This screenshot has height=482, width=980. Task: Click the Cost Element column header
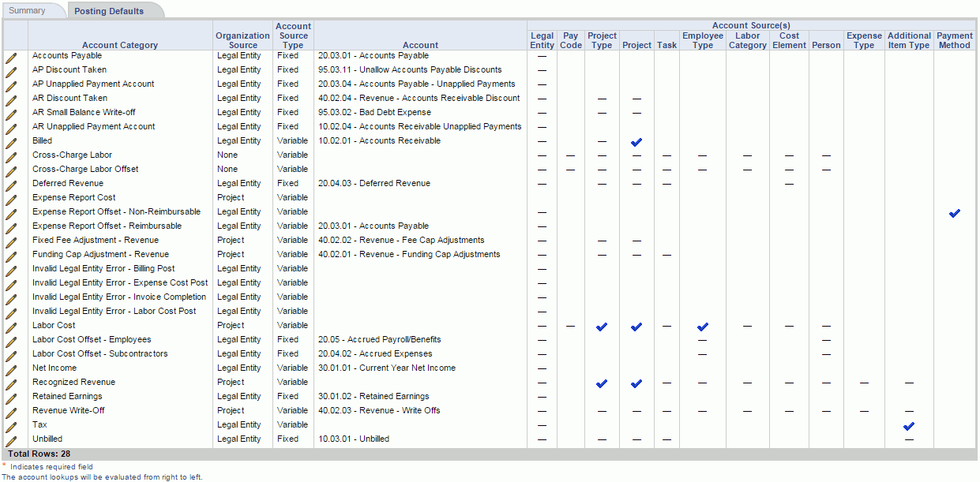pos(790,40)
